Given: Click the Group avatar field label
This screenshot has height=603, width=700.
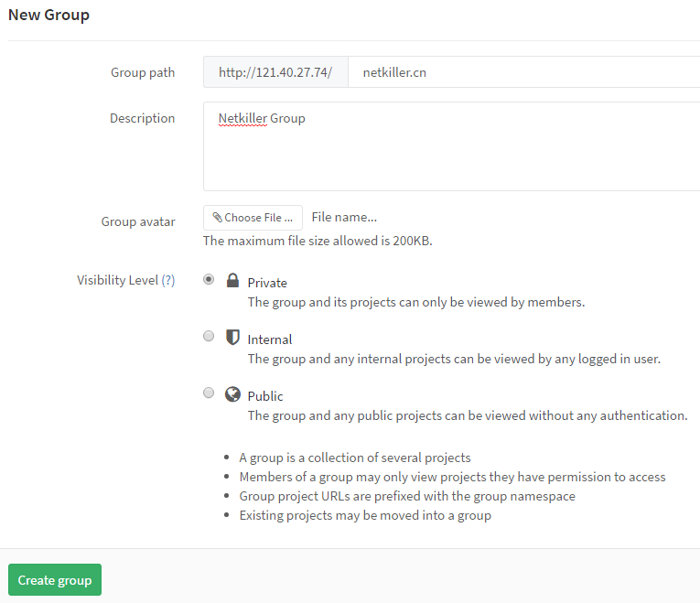Looking at the screenshot, I should tap(138, 221).
